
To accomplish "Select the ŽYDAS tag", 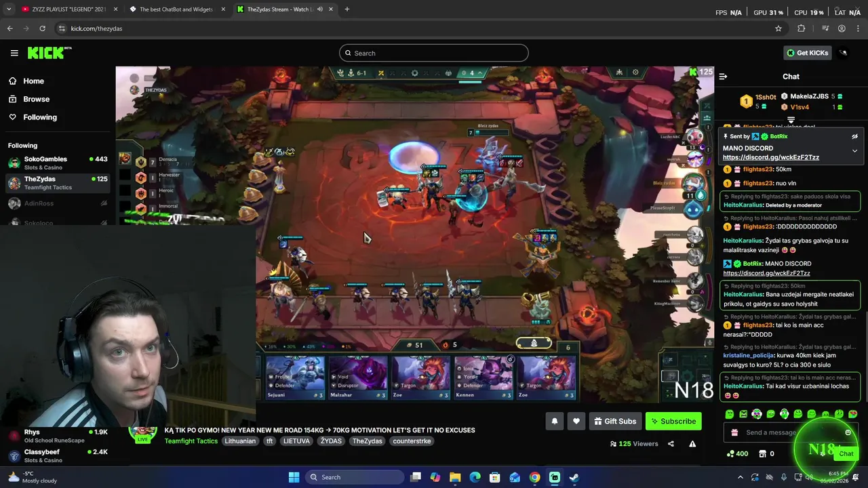I will [331, 441].
